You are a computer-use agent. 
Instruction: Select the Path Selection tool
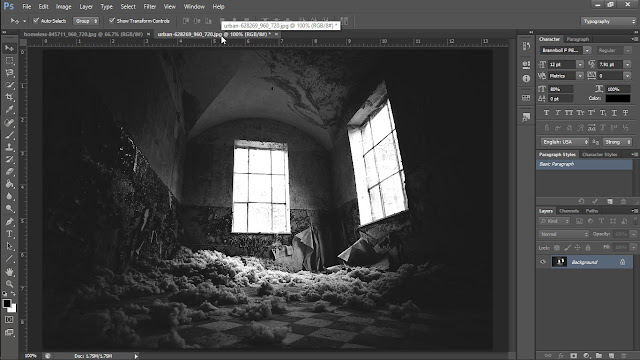tap(9, 246)
